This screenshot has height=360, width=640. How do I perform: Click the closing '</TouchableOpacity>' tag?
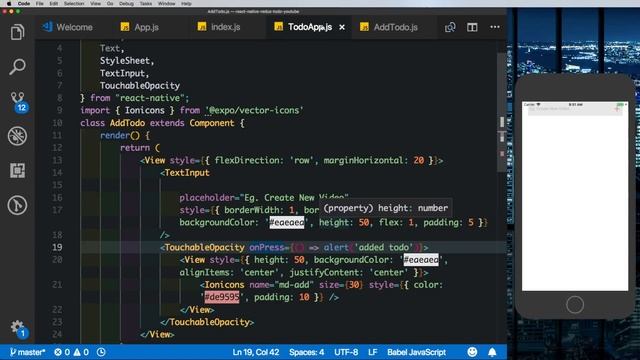click(x=207, y=322)
